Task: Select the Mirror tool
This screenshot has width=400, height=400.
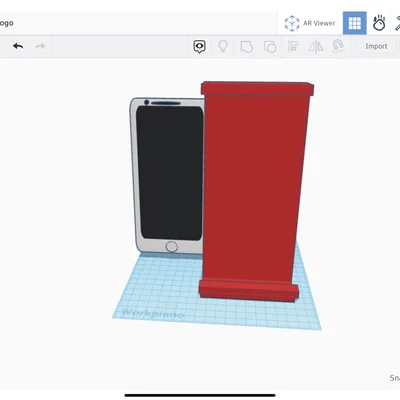Action: tap(316, 46)
